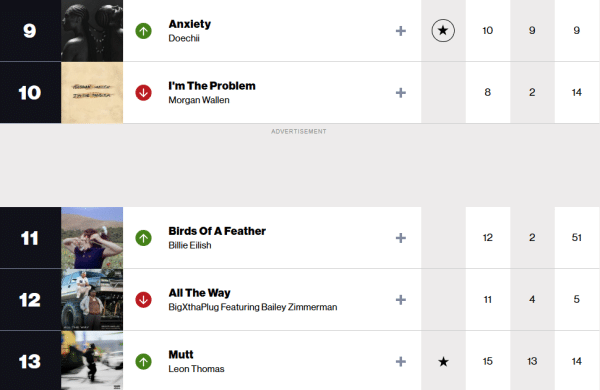Click green up arrow beside Birds Of A Feather
Viewport: 600px width, 390px height.
[143, 238]
